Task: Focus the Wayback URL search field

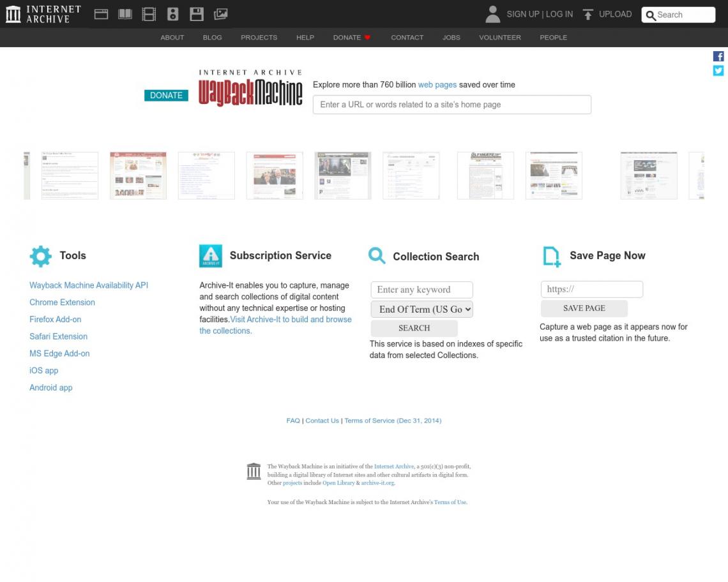Action: [451, 105]
